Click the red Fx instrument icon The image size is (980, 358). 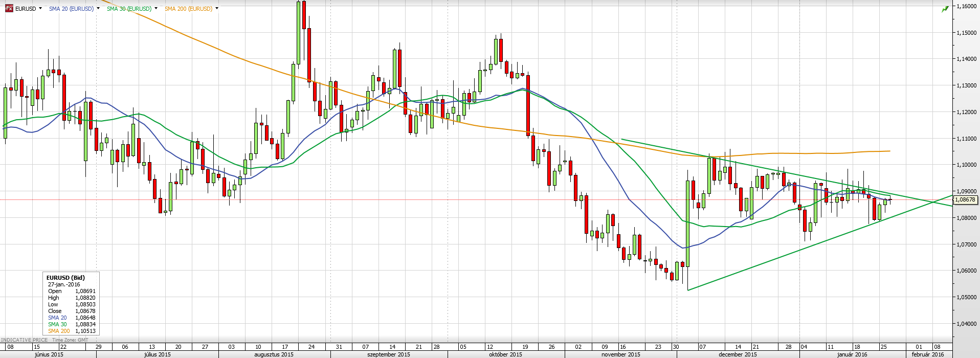click(x=9, y=9)
